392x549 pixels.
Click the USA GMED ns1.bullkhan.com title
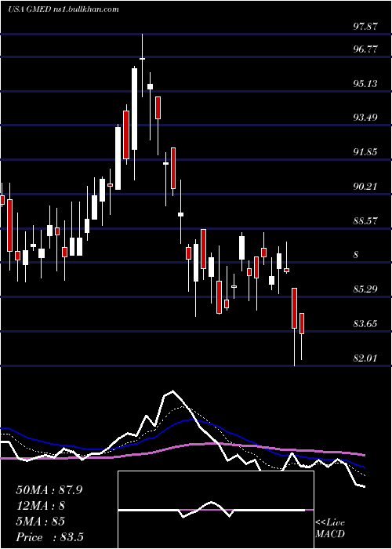click(64, 9)
